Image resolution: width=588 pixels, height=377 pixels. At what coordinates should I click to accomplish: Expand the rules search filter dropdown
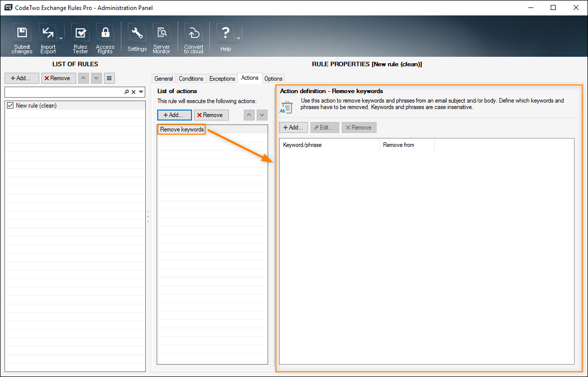[141, 92]
